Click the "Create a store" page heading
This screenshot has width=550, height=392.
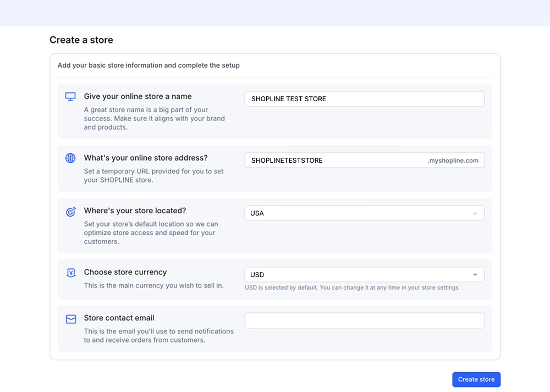[x=81, y=40]
